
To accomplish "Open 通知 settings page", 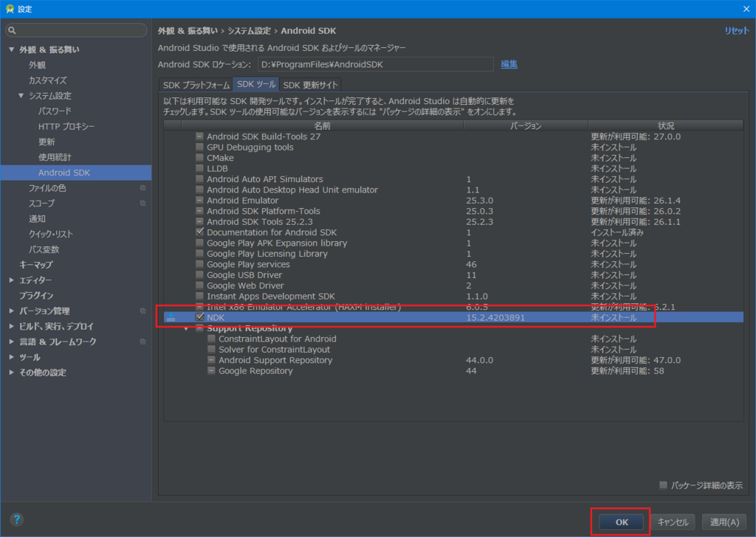I will [x=37, y=218].
